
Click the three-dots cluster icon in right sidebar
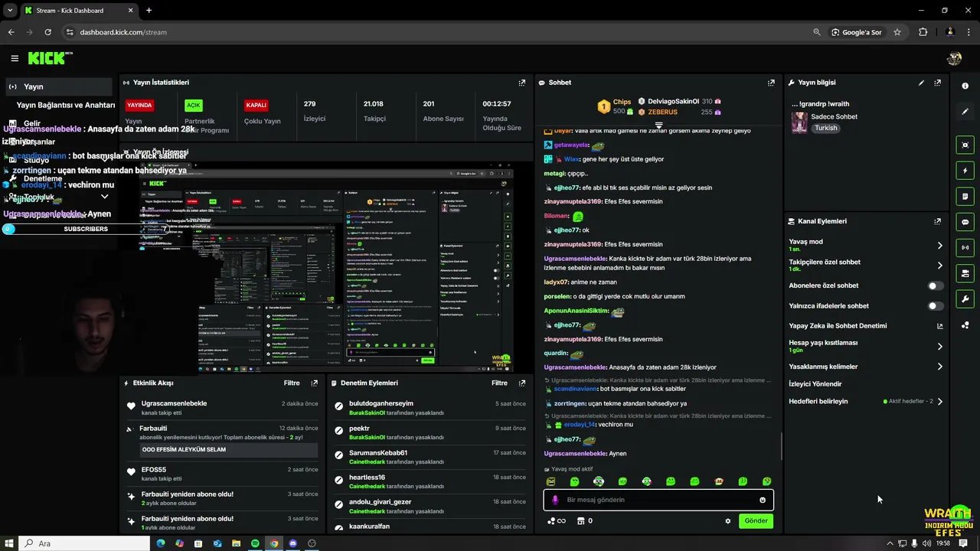point(965,325)
